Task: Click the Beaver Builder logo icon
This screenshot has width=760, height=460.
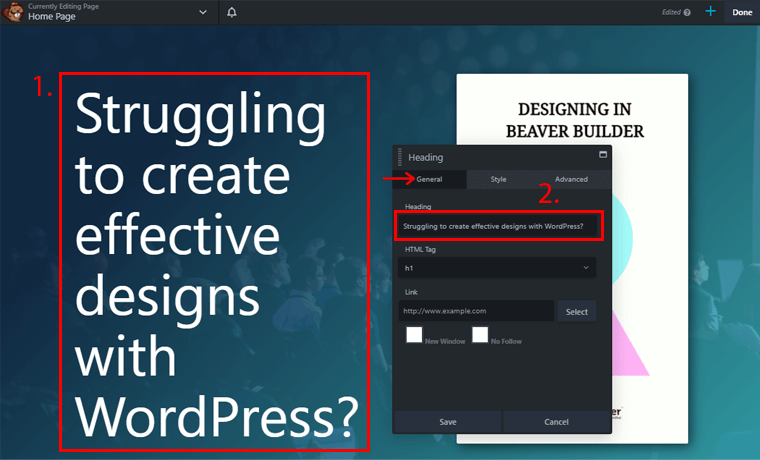Action: point(13,13)
